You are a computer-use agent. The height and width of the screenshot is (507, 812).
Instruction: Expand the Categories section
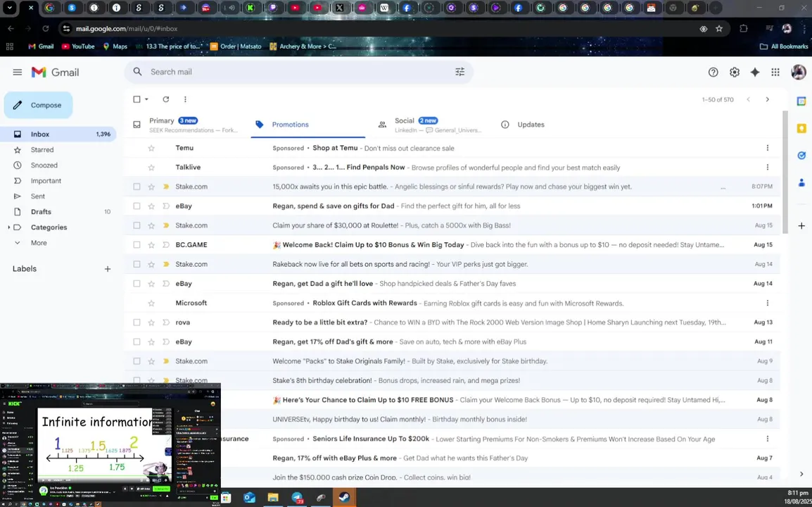pos(9,227)
